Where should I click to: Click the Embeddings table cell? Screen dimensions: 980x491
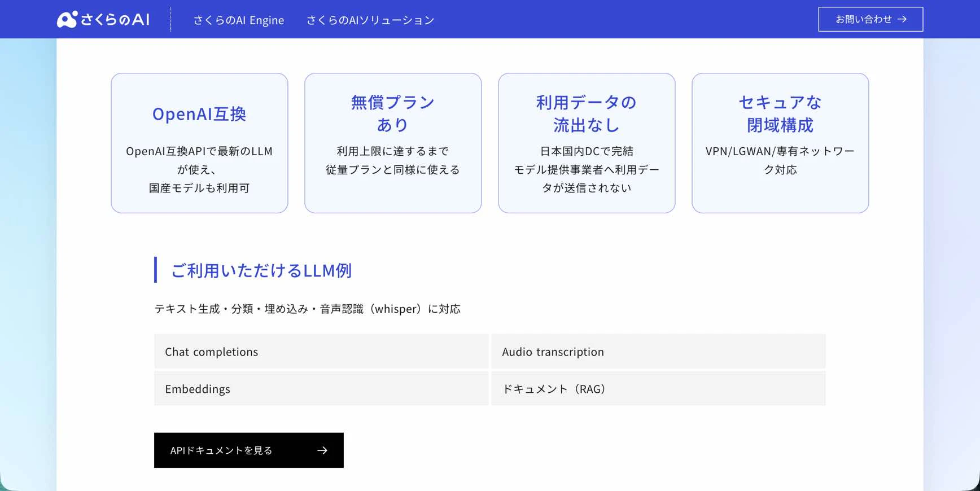(x=321, y=389)
